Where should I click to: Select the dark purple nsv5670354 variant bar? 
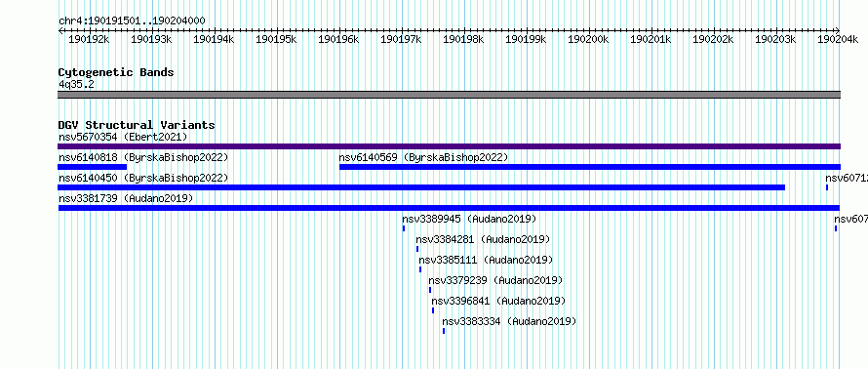point(449,146)
